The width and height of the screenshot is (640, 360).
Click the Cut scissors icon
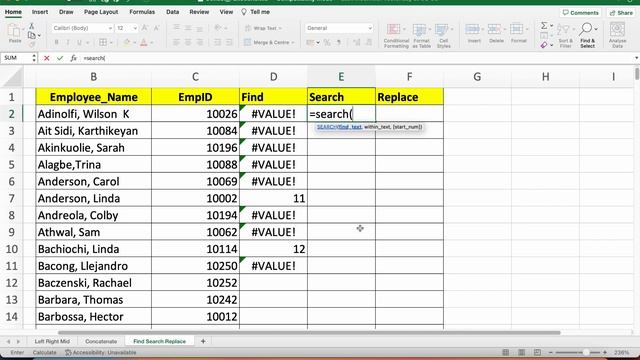31,27
